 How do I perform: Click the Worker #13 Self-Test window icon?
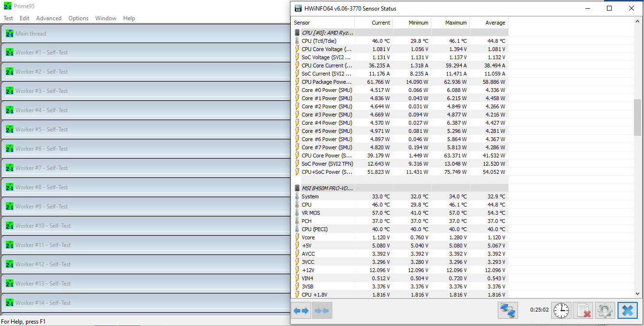[x=10, y=284]
